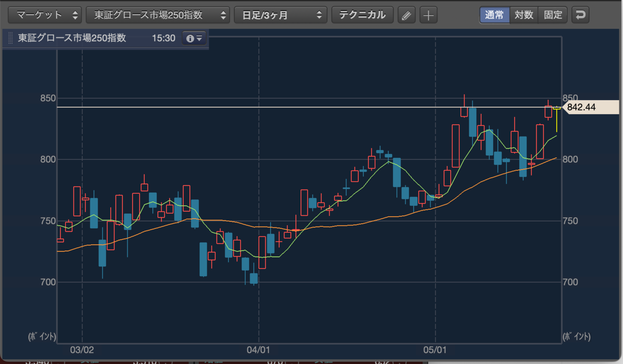Viewport: 623px width, 364px height.
Task: Click the horizontal current price line
Action: point(309,107)
